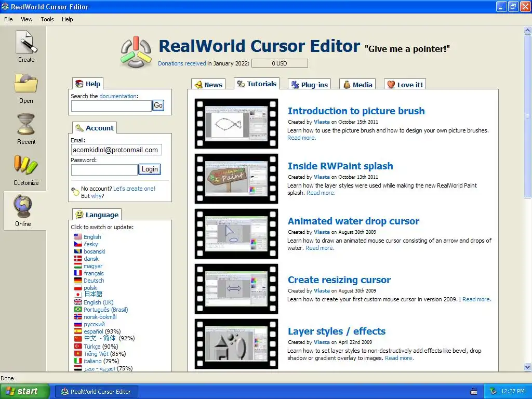Image resolution: width=532 pixels, height=399 pixels.
Task: Click the page scrollbar down arrow
Action: [x=527, y=367]
